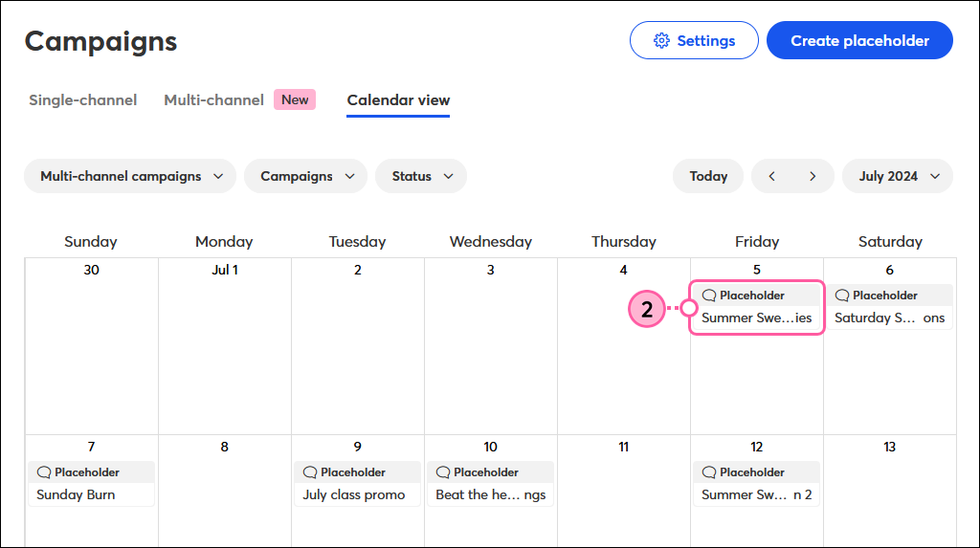This screenshot has width=980, height=548.
Task: Open the Multi-channel campaigns dropdown
Action: click(x=130, y=176)
